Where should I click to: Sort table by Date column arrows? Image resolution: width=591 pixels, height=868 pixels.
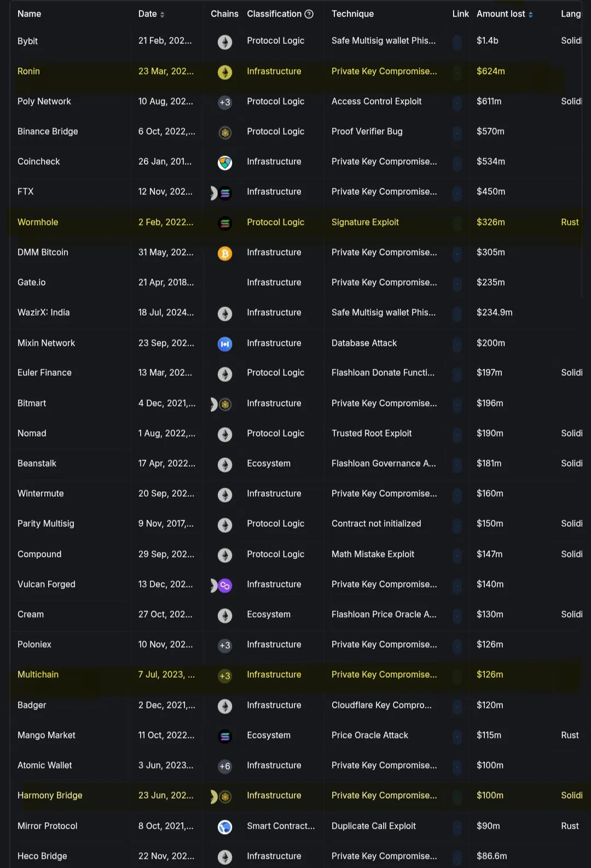click(x=163, y=14)
